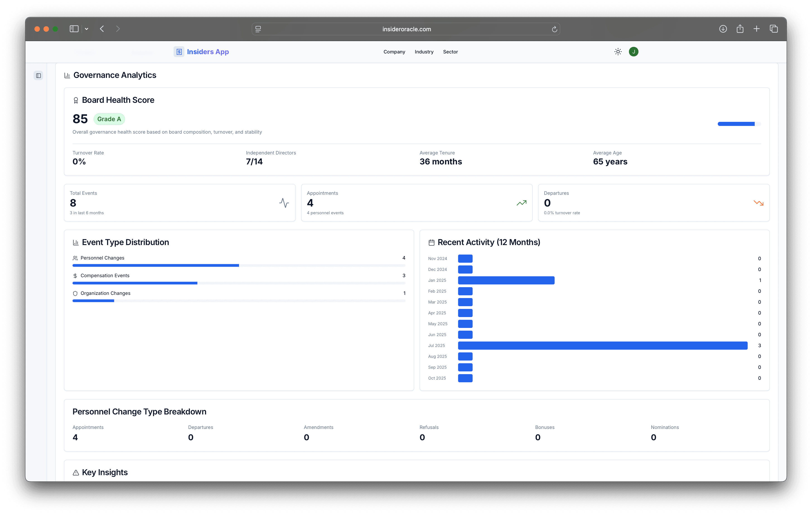Click the Insiders App logo icon
812x515 pixels.
tap(179, 52)
